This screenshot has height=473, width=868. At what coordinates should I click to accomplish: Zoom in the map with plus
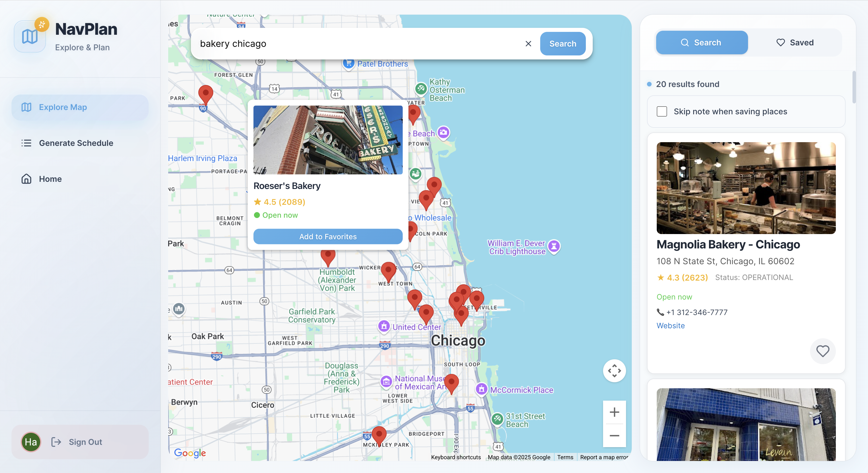[x=614, y=412]
